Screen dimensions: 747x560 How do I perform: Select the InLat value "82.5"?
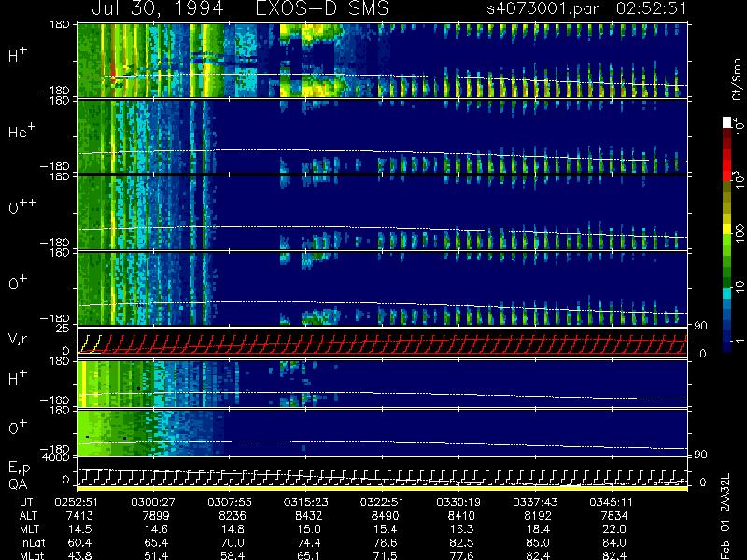pos(461,542)
